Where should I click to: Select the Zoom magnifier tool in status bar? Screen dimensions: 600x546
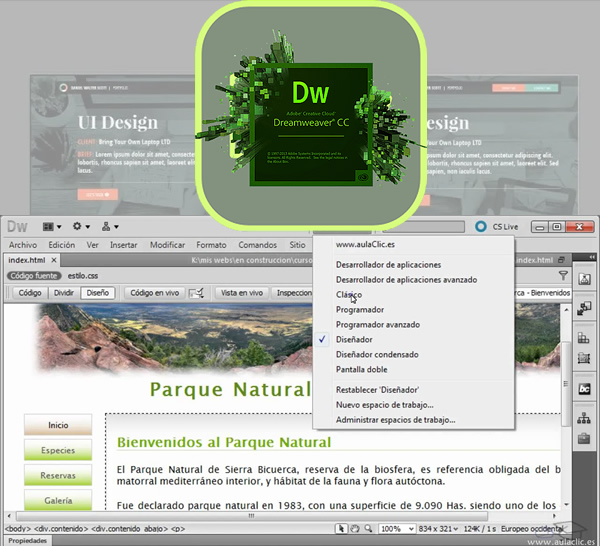point(369,528)
